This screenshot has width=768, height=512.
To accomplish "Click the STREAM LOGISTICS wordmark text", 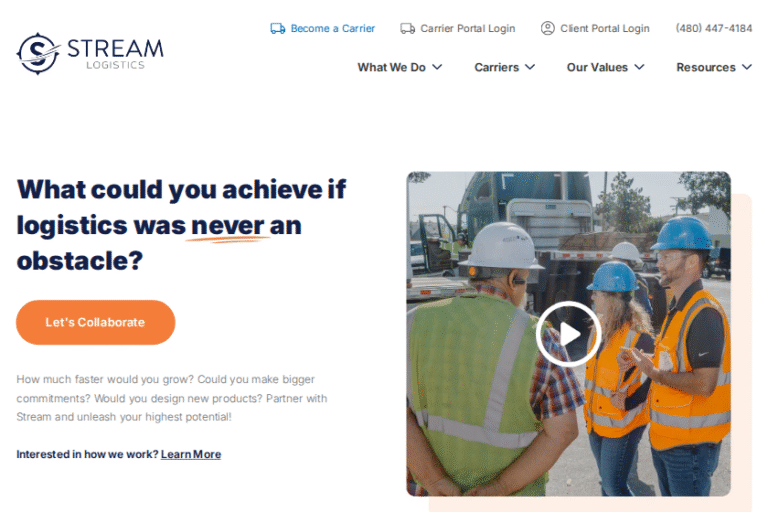I will pos(115,54).
